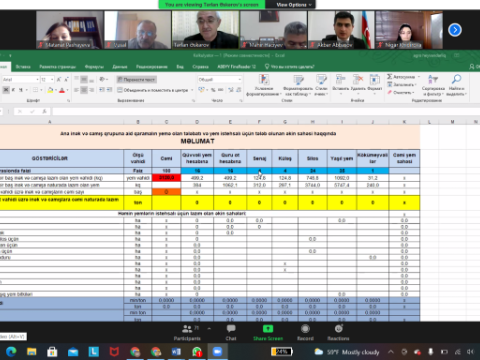Open number format dropdown (Общий)
The width and height of the screenshot is (480, 360).
[x=240, y=79]
